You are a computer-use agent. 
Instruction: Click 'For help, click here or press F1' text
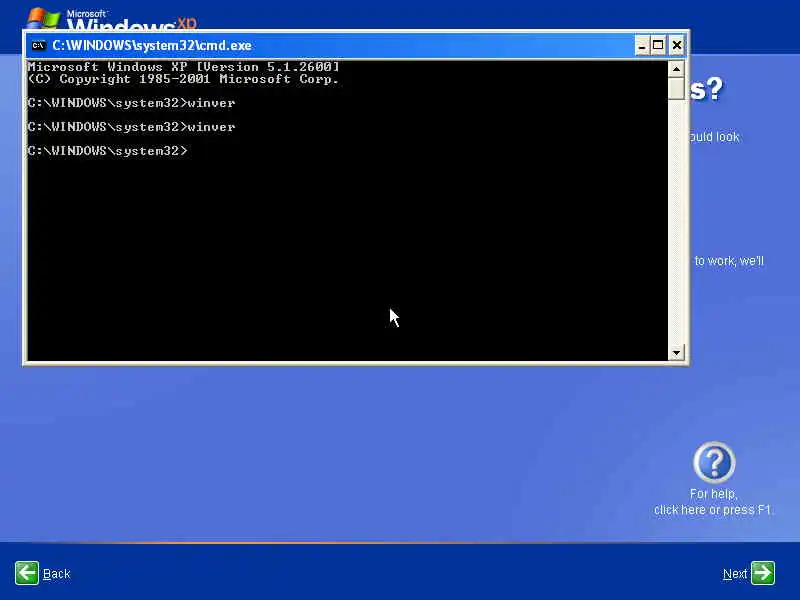(x=713, y=502)
